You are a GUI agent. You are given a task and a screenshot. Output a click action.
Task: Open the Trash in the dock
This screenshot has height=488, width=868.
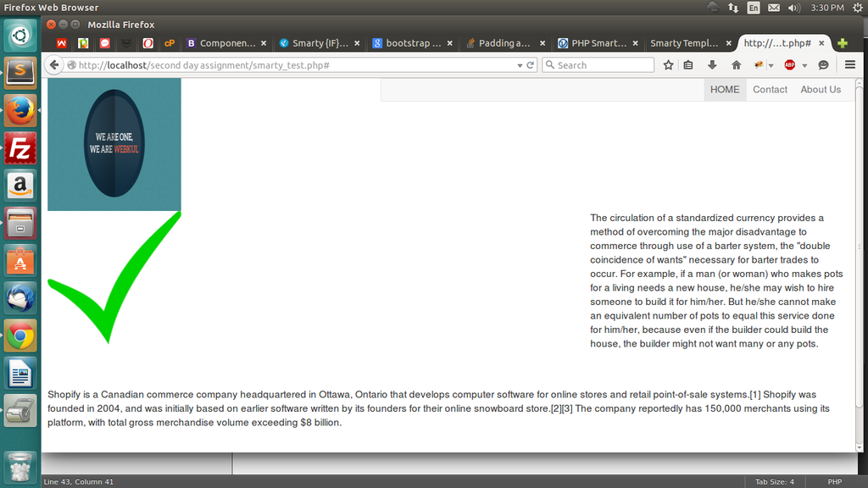(20, 466)
